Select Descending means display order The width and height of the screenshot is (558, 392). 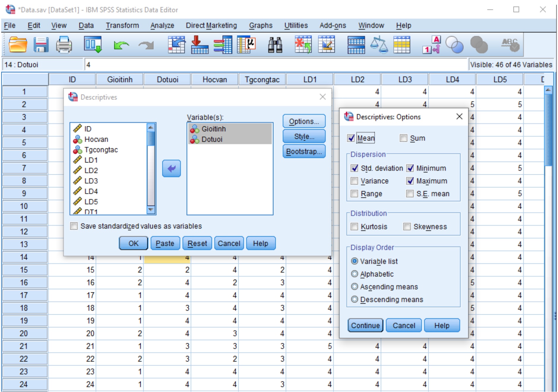pyautogui.click(x=354, y=299)
